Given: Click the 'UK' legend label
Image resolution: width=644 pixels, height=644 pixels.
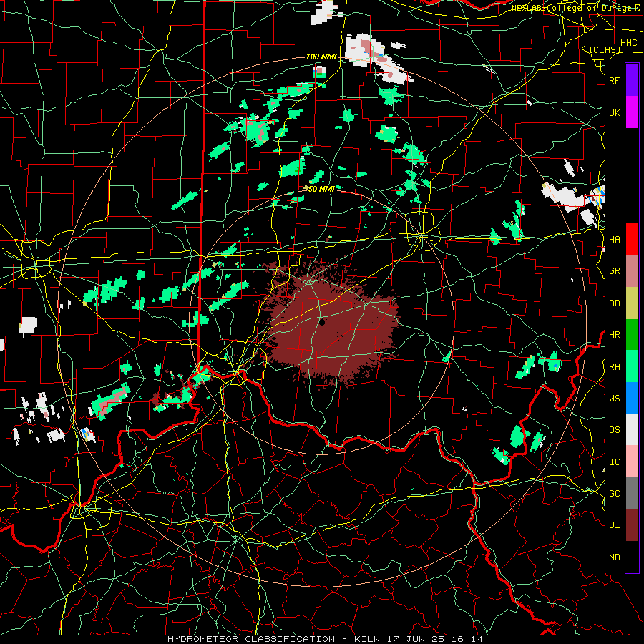Looking at the screenshot, I should click(x=615, y=113).
